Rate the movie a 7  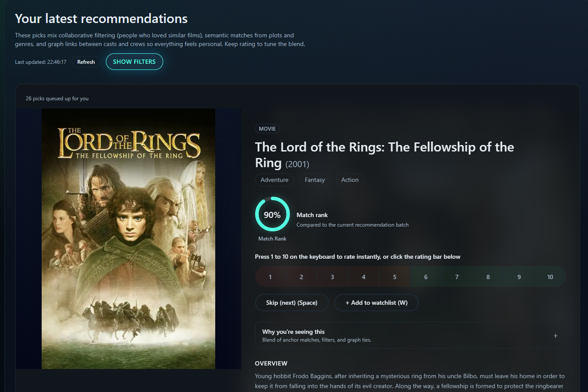457,277
